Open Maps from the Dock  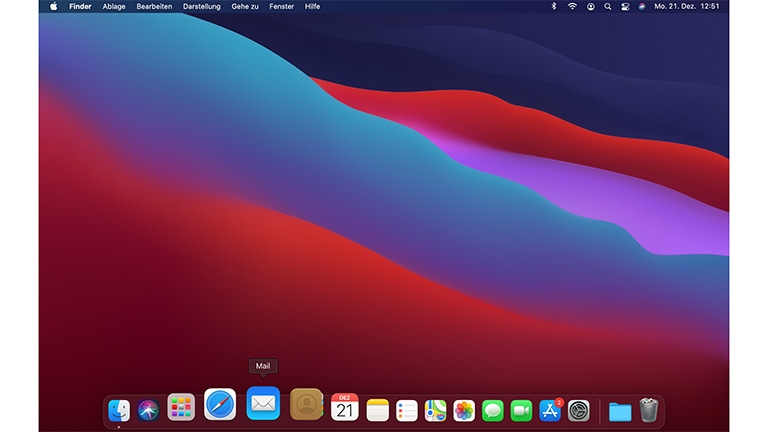pyautogui.click(x=435, y=410)
